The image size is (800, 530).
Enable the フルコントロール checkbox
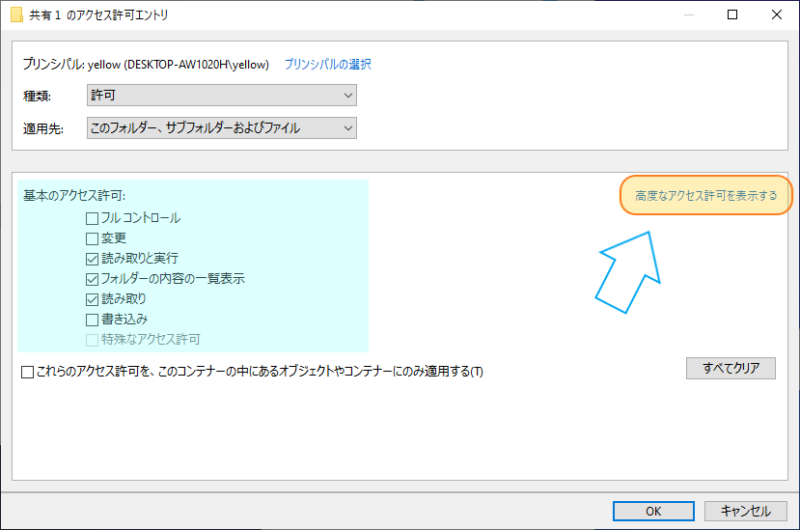92,217
